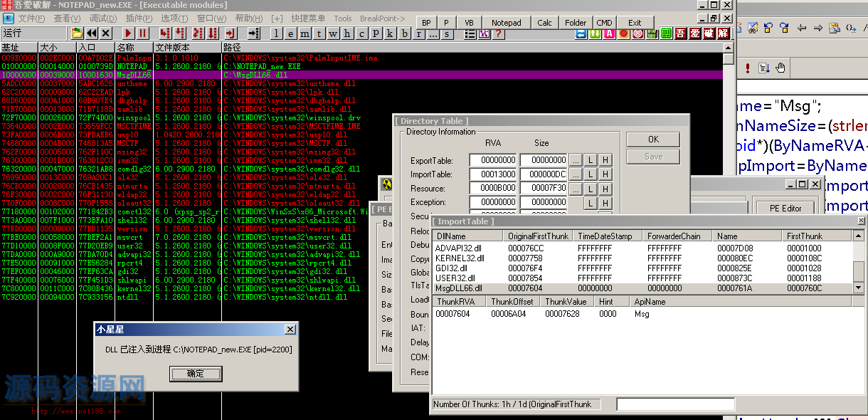Pause the debugged program using pause icon

tap(142, 33)
